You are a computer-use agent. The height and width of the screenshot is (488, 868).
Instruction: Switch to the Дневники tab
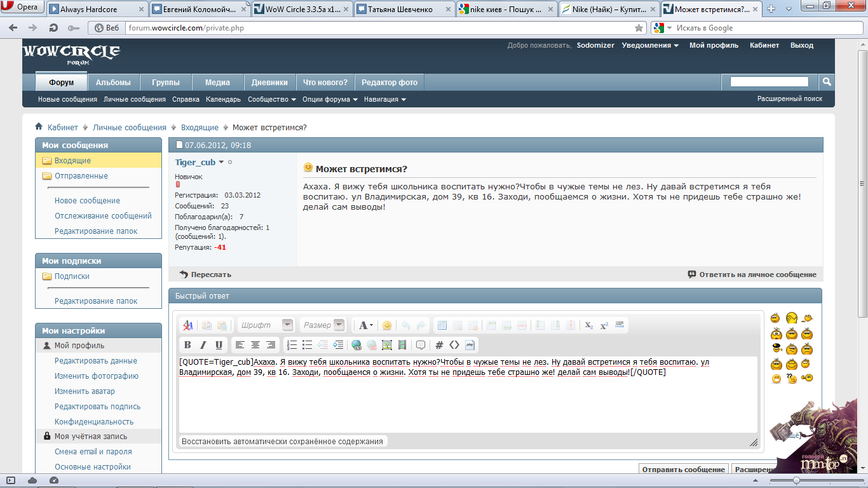[270, 82]
